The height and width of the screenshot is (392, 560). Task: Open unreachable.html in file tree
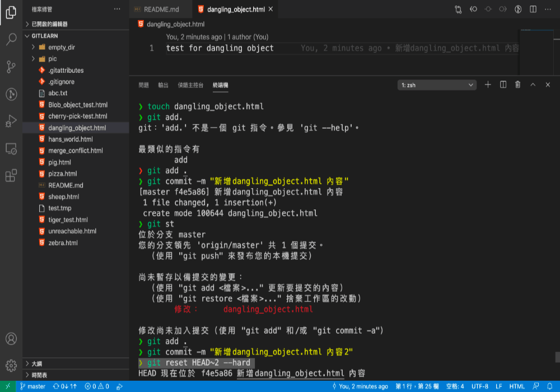coord(76,231)
